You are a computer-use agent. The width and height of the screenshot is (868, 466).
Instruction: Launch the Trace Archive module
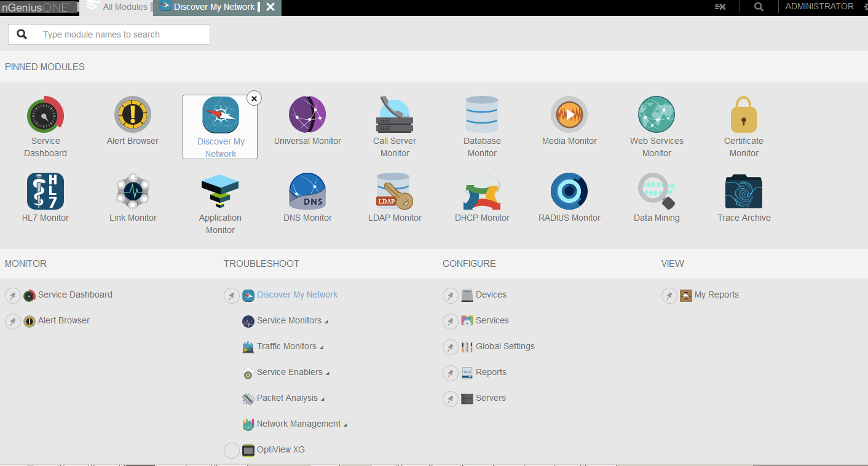[744, 192]
